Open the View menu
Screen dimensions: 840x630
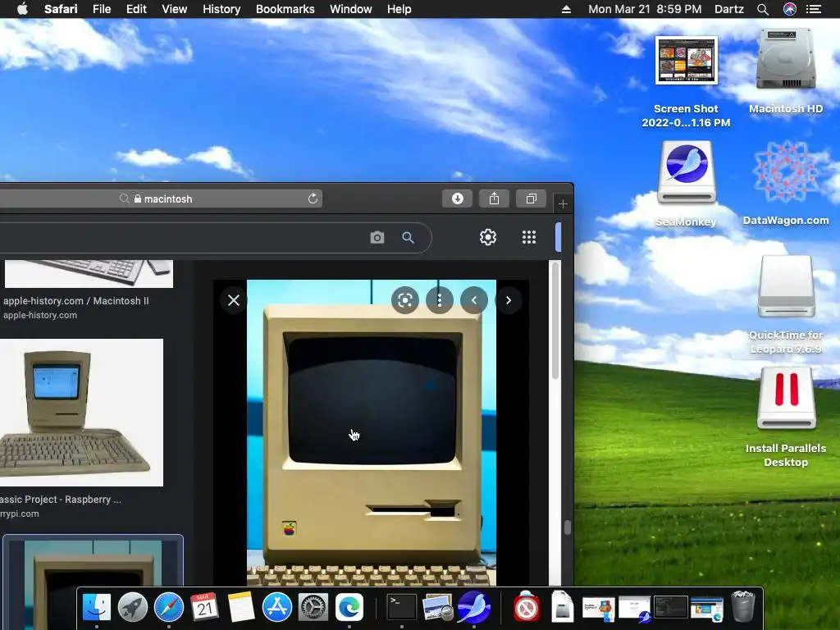[175, 9]
